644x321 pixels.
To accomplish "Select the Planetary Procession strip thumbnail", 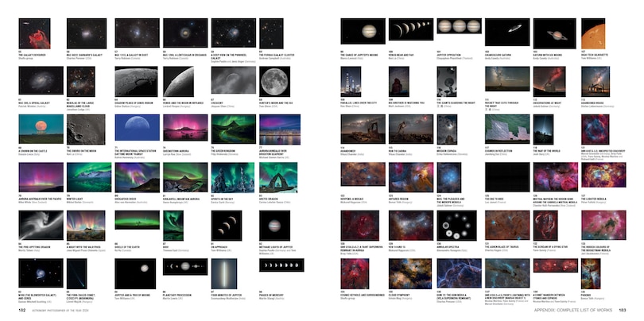I will 185,267.
